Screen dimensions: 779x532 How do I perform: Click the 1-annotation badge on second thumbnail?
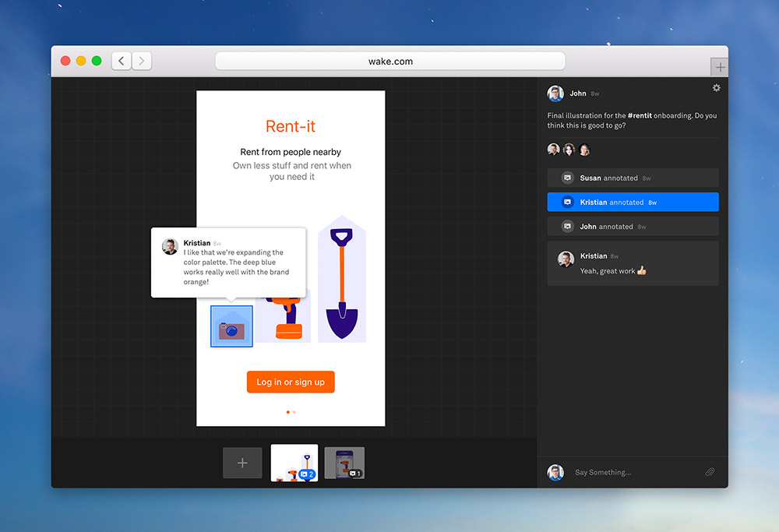355,474
